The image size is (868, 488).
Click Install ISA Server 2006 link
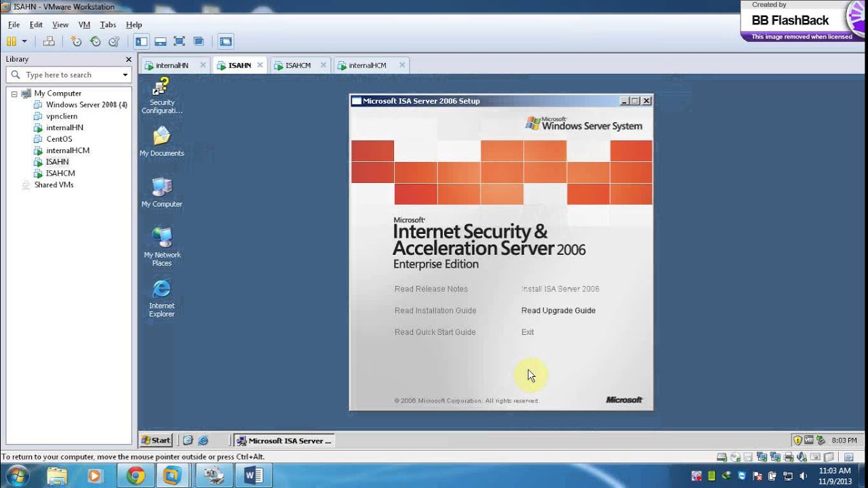[x=560, y=289]
